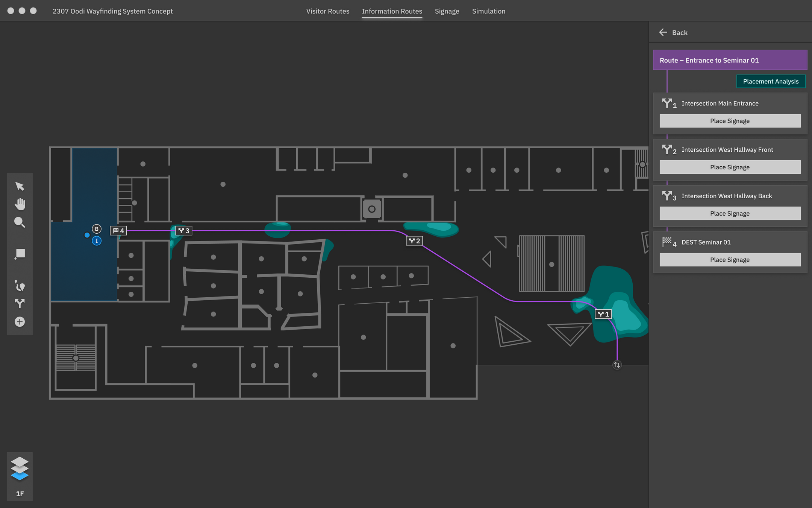Image resolution: width=812 pixels, height=508 pixels.
Task: Place signage for DEST Seminar 01
Action: pyautogui.click(x=730, y=260)
